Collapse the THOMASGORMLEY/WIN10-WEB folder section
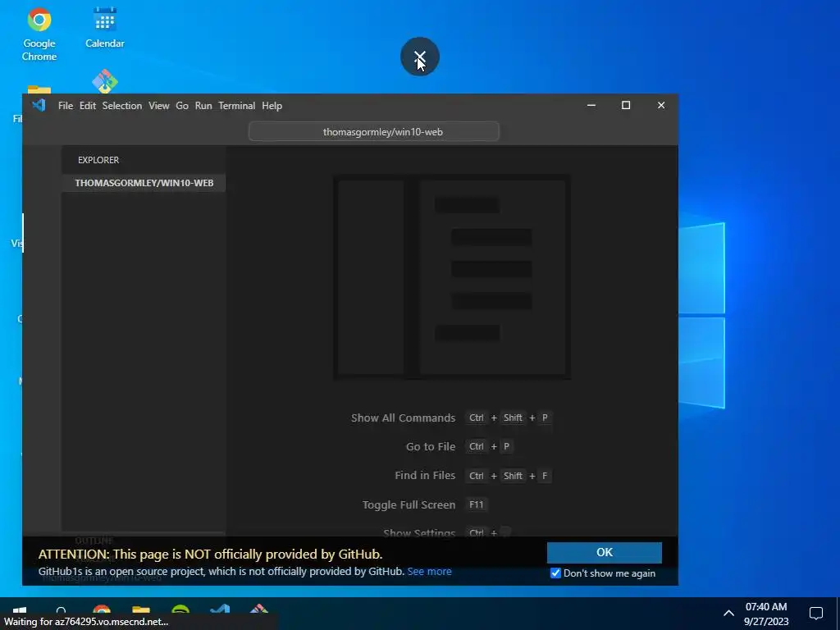The height and width of the screenshot is (630, 840). (144, 183)
